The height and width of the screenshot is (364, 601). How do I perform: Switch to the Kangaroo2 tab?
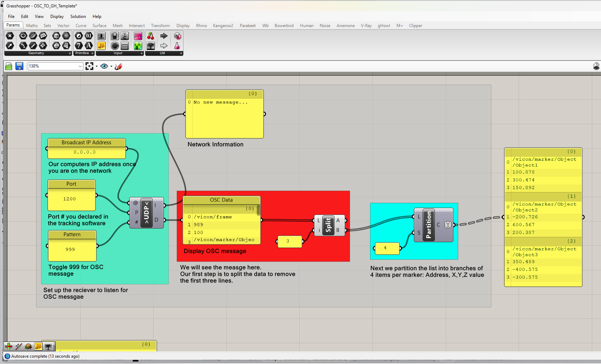coord(223,26)
